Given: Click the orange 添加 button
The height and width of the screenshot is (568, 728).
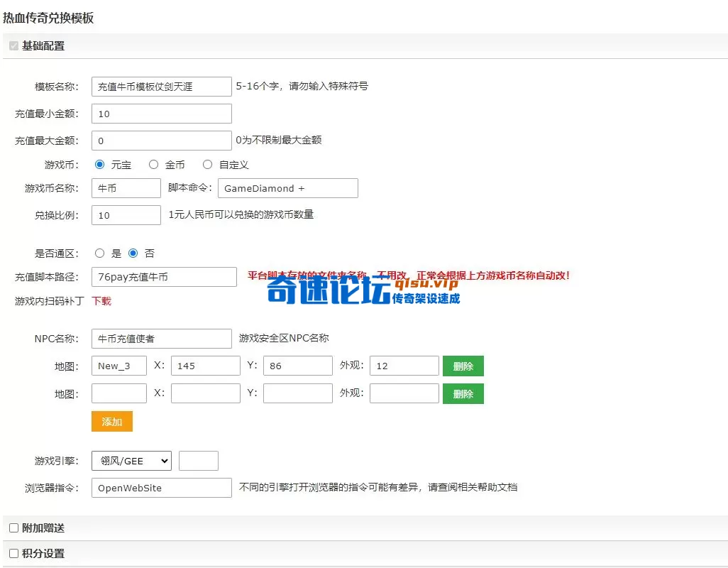Looking at the screenshot, I should point(111,422).
